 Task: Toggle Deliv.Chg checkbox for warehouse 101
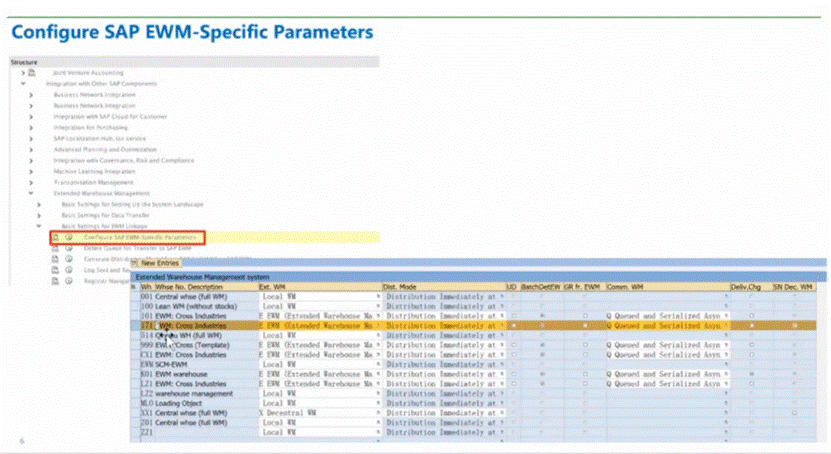point(752,316)
